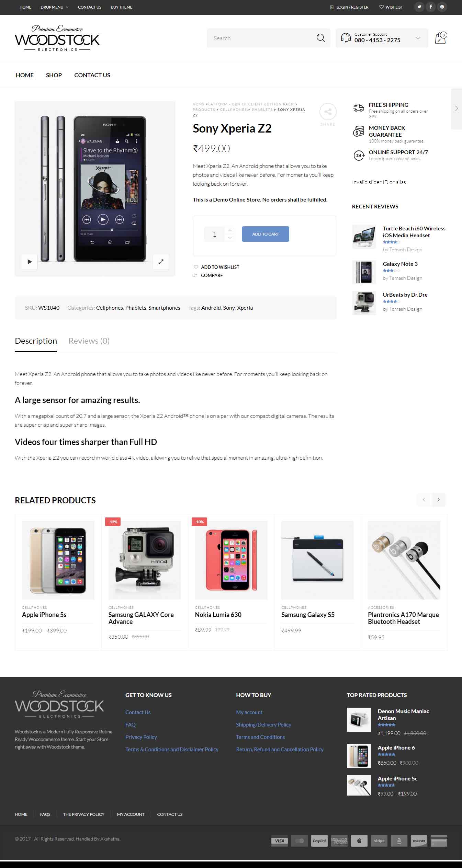Show next related products arrow
Screen dimensions: 462x868
438,500
